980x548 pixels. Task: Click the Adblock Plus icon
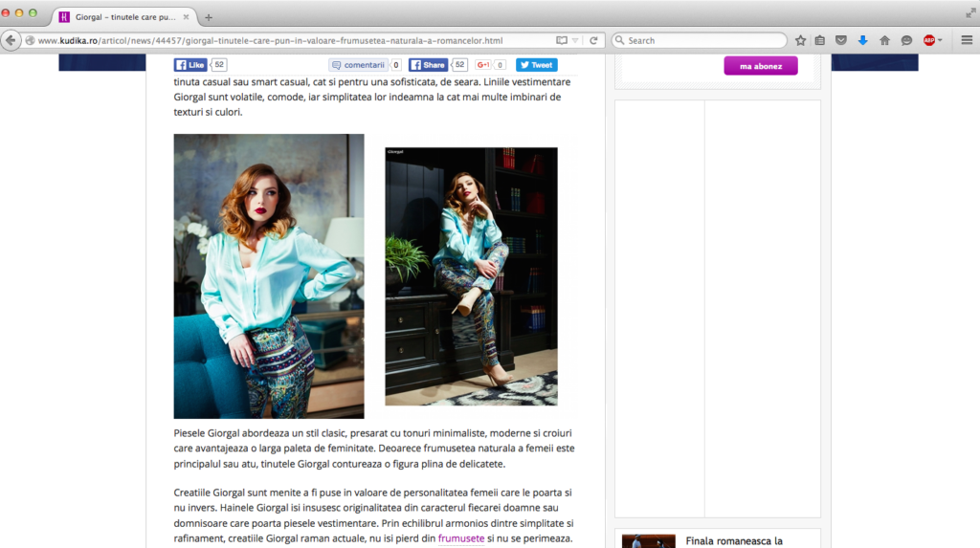pos(928,40)
